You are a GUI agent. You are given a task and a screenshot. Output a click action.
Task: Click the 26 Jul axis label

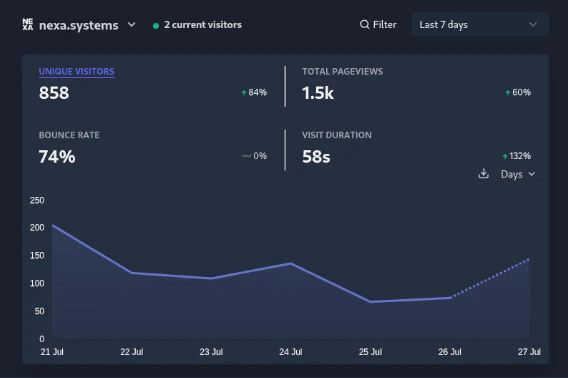click(450, 352)
